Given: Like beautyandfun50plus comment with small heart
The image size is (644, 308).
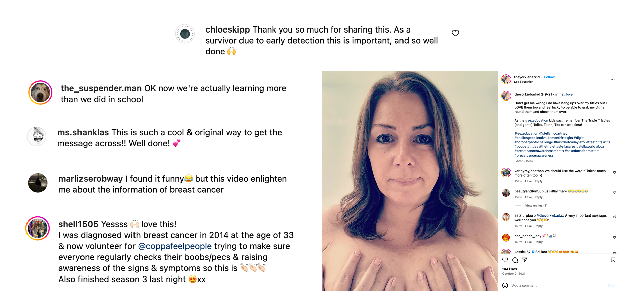Looking at the screenshot, I should (614, 193).
